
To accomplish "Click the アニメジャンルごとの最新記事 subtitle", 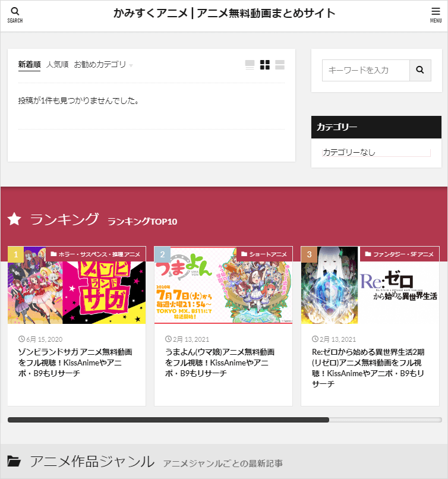I will (x=223, y=464).
